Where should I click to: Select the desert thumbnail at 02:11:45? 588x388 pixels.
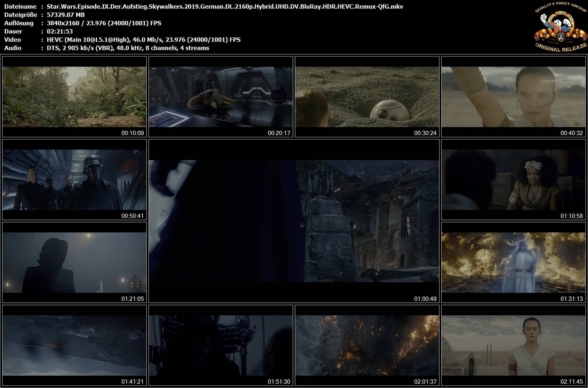[x=513, y=345]
